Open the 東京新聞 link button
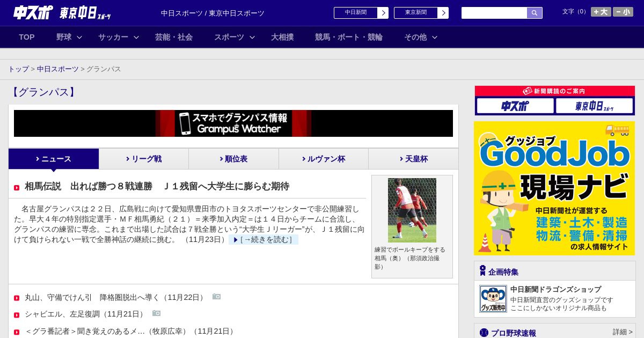Screen dimensions: 644x338 click(x=421, y=13)
